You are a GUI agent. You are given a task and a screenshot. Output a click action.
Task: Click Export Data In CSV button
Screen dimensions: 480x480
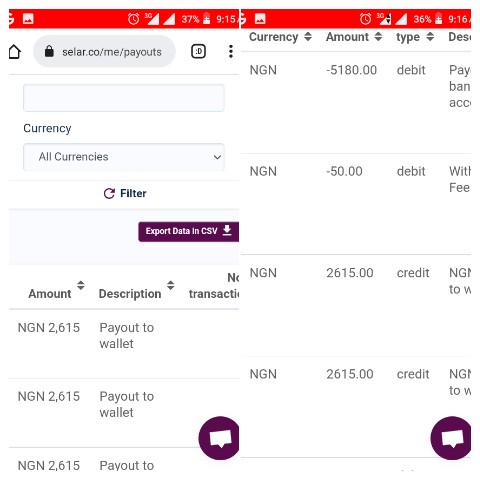[x=189, y=231]
